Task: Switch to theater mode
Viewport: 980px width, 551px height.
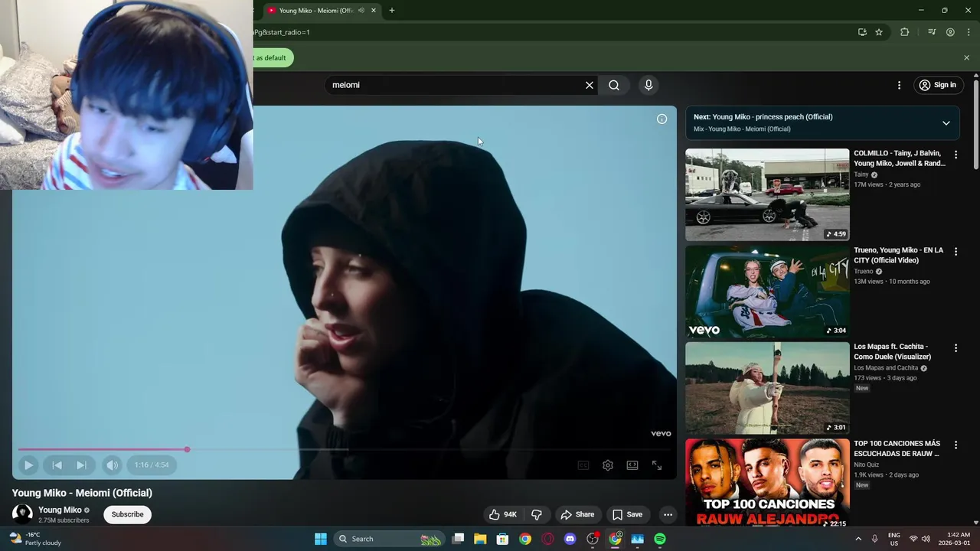Action: click(x=632, y=465)
